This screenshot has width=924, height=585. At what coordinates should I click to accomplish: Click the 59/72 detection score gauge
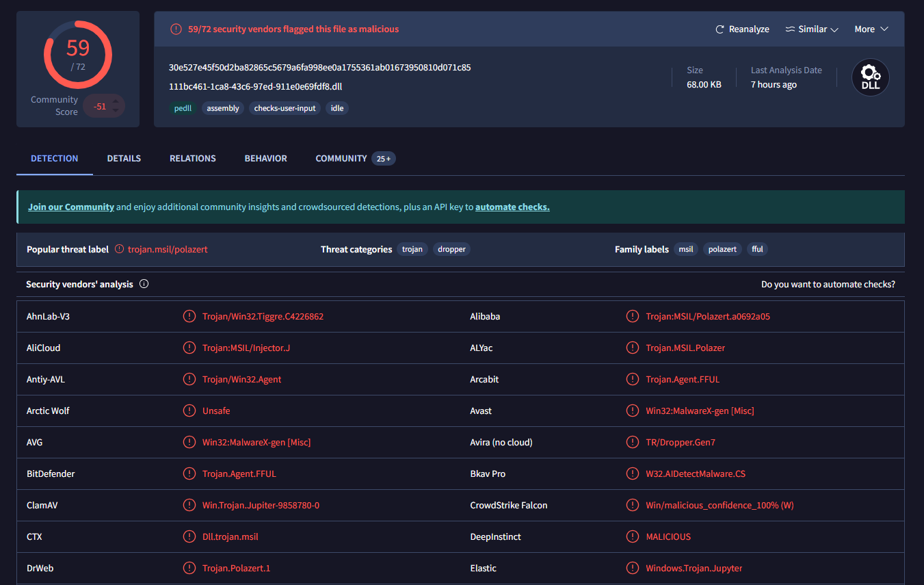pyautogui.click(x=78, y=55)
